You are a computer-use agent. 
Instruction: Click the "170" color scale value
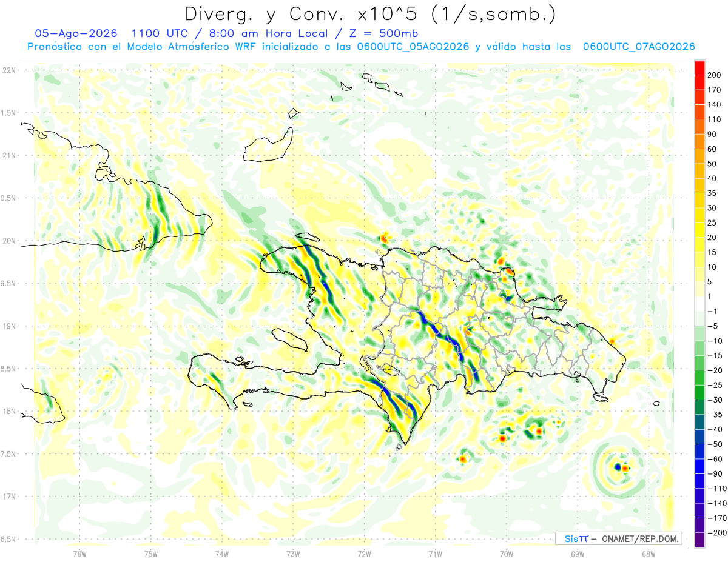tap(715, 90)
